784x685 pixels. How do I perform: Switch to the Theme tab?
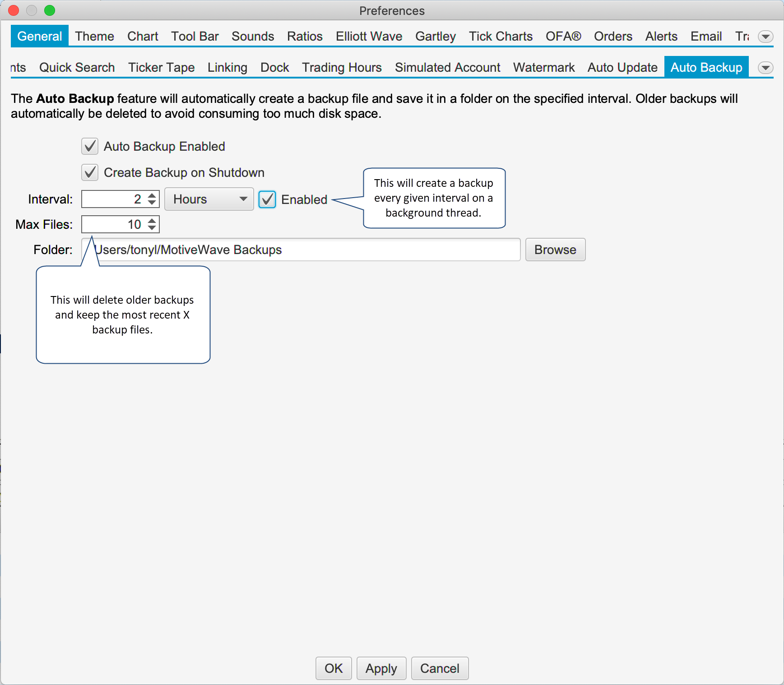pyautogui.click(x=94, y=36)
